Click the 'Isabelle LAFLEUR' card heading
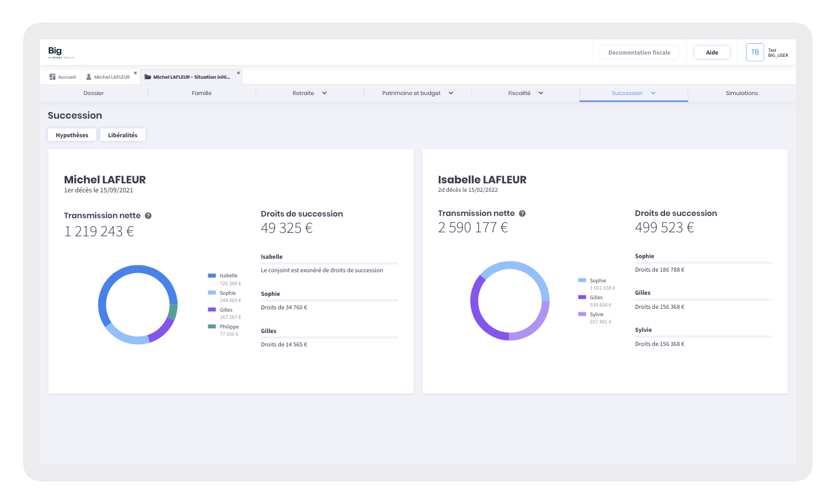Image resolution: width=836 pixels, height=504 pixels. (482, 180)
